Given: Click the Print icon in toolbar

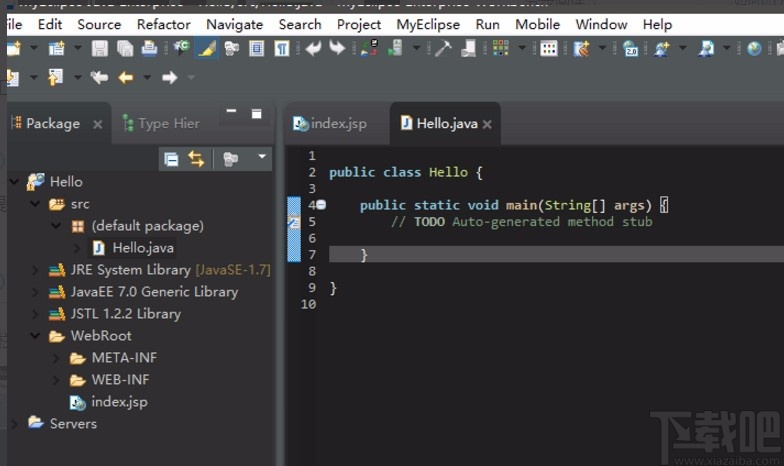Looking at the screenshot, I should click(x=149, y=48).
